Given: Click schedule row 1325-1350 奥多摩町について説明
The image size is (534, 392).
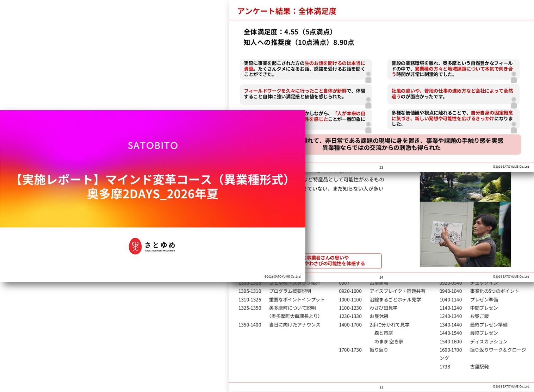Looking at the screenshot, I should tap(277, 308).
